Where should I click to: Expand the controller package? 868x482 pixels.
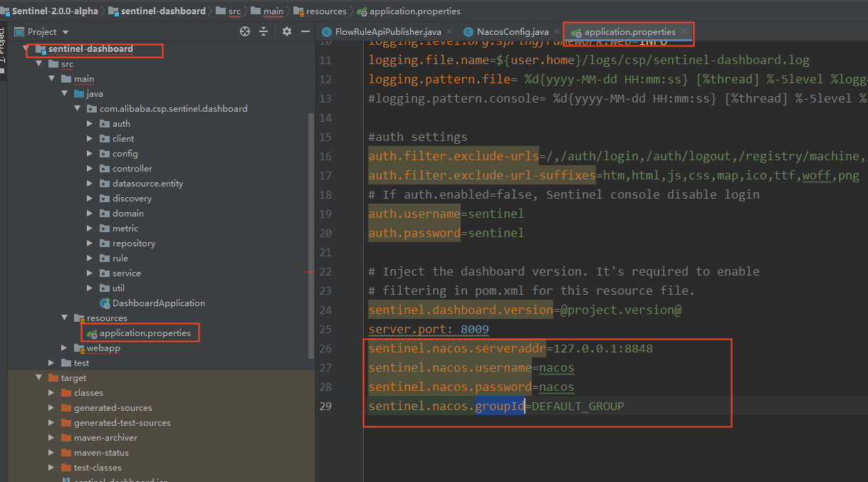pos(90,169)
